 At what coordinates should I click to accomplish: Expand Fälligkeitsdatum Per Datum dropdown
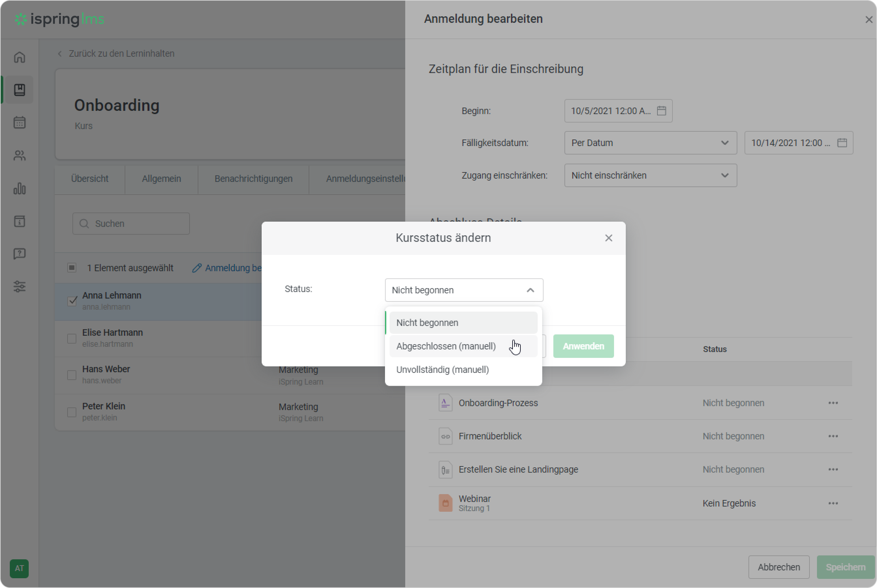[x=650, y=143]
